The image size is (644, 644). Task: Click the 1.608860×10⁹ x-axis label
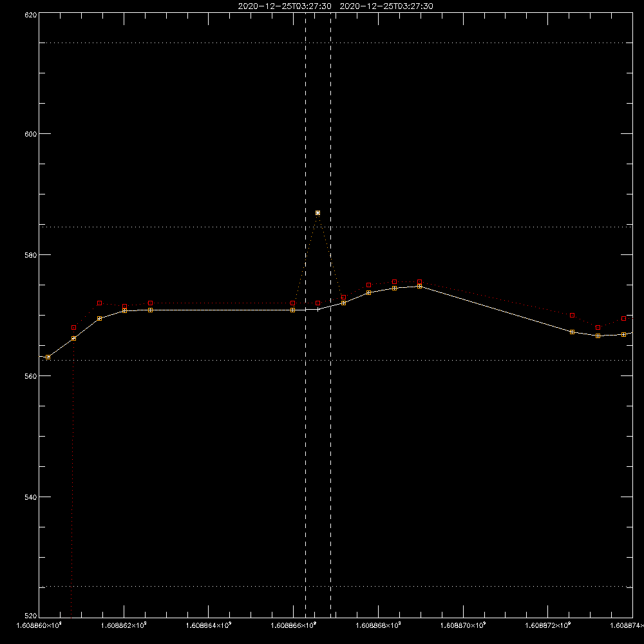tap(39, 625)
